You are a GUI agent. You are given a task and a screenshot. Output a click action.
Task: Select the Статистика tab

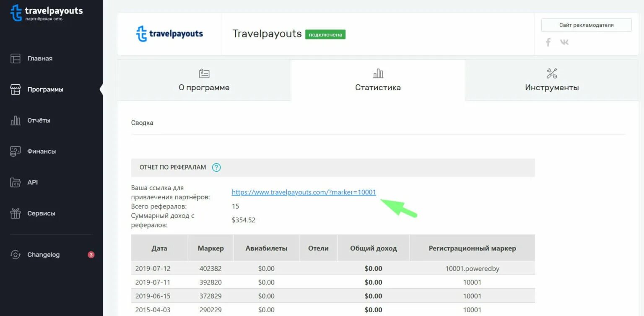point(378,81)
